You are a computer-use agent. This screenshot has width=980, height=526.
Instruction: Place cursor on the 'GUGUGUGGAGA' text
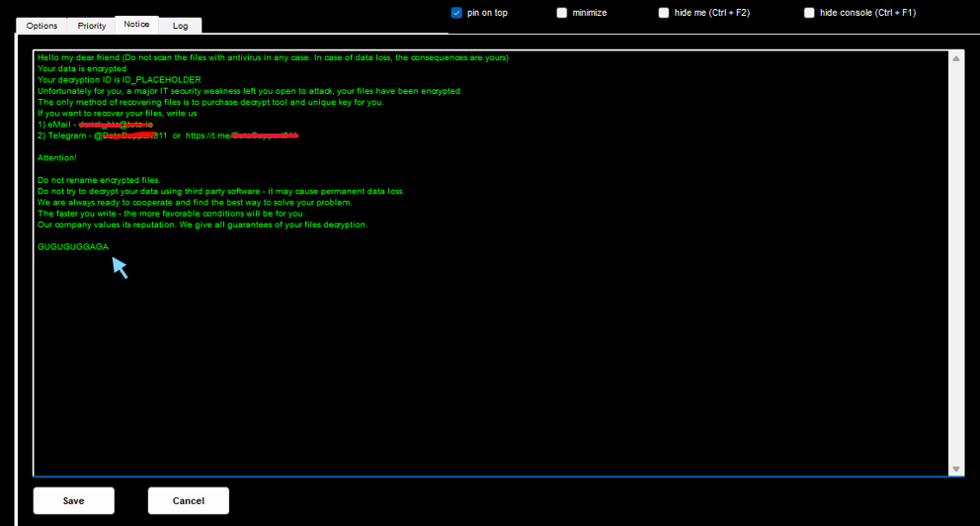73,247
